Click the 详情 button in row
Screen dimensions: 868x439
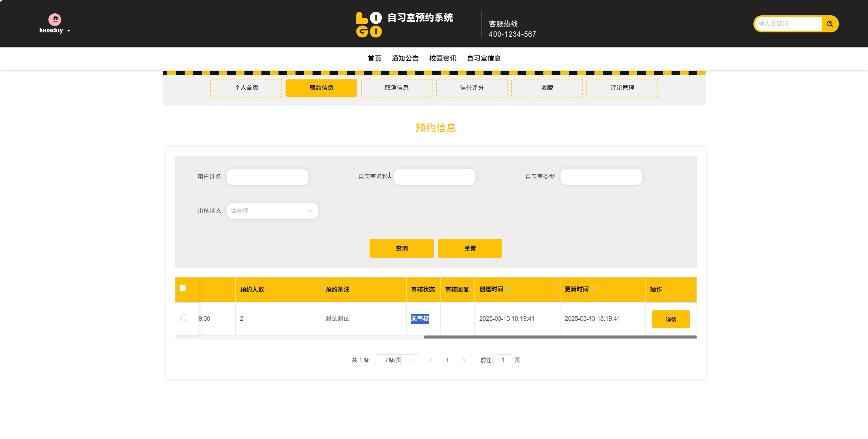pos(671,319)
